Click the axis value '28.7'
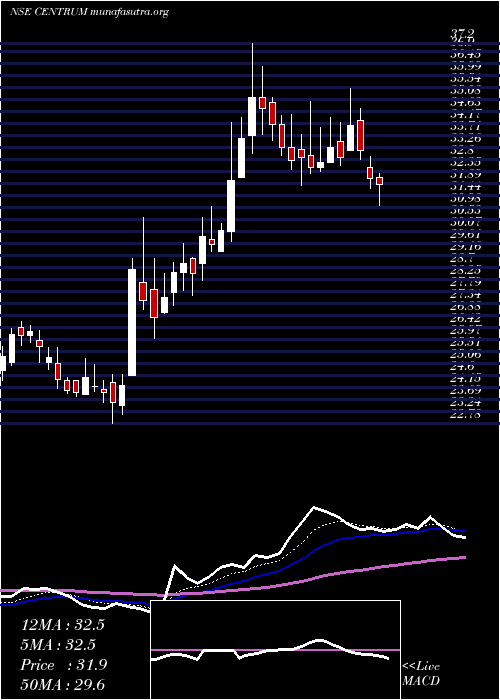The image size is (500, 700). pyautogui.click(x=460, y=258)
